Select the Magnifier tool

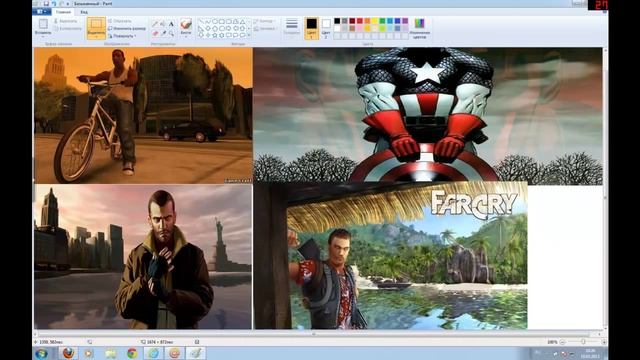(x=171, y=33)
